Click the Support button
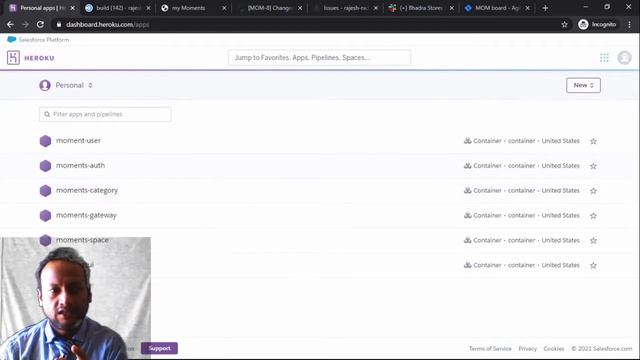 [x=159, y=348]
